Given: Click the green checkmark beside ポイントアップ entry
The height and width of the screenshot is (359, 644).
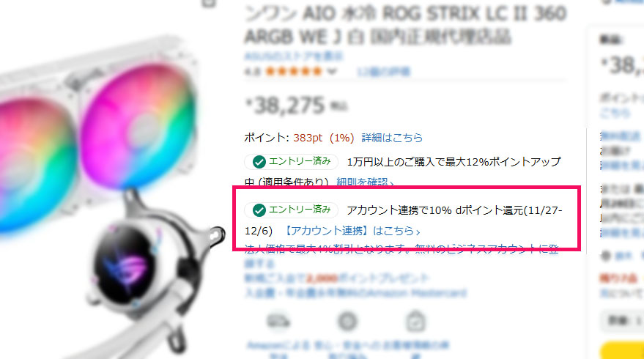Looking at the screenshot, I should click(x=259, y=162).
